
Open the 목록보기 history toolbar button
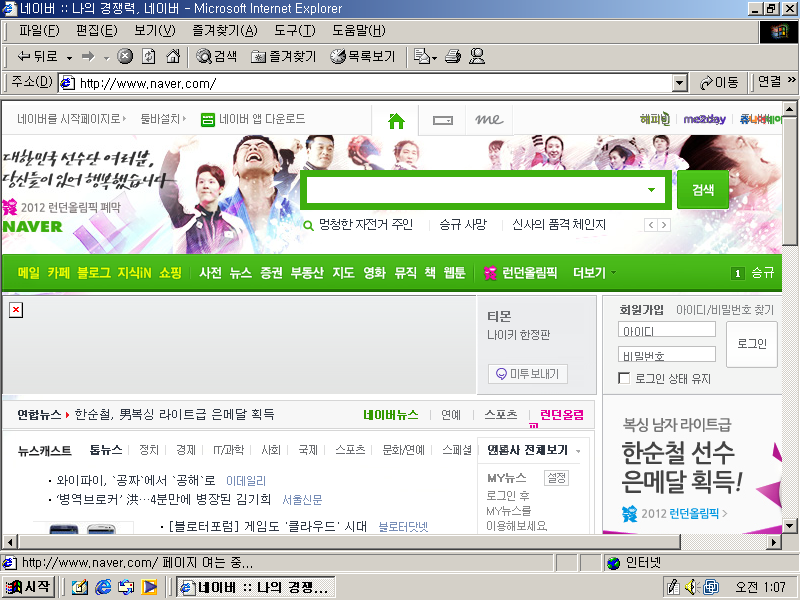coord(362,56)
